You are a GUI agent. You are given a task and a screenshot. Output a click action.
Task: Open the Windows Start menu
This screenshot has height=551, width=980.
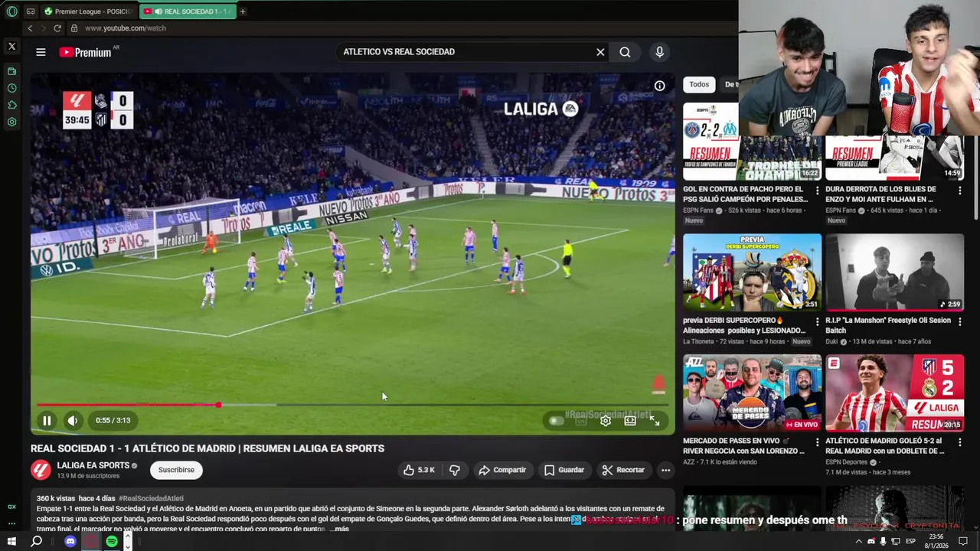tap(11, 542)
